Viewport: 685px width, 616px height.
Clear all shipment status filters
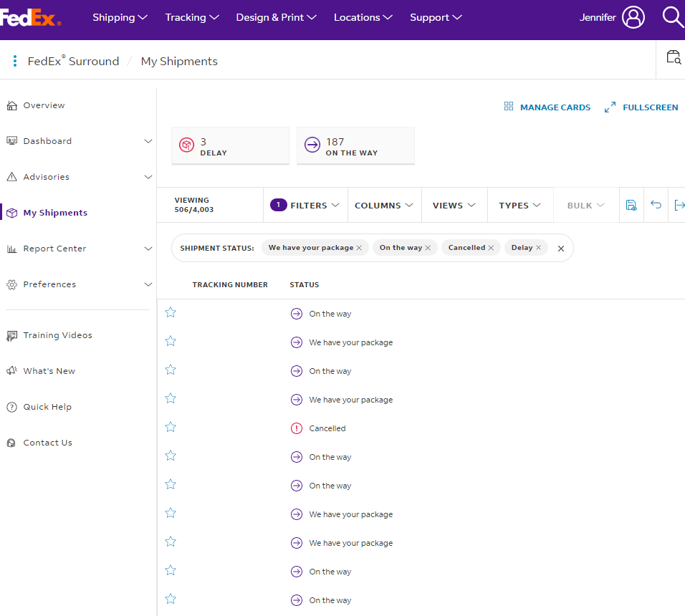pyautogui.click(x=561, y=249)
